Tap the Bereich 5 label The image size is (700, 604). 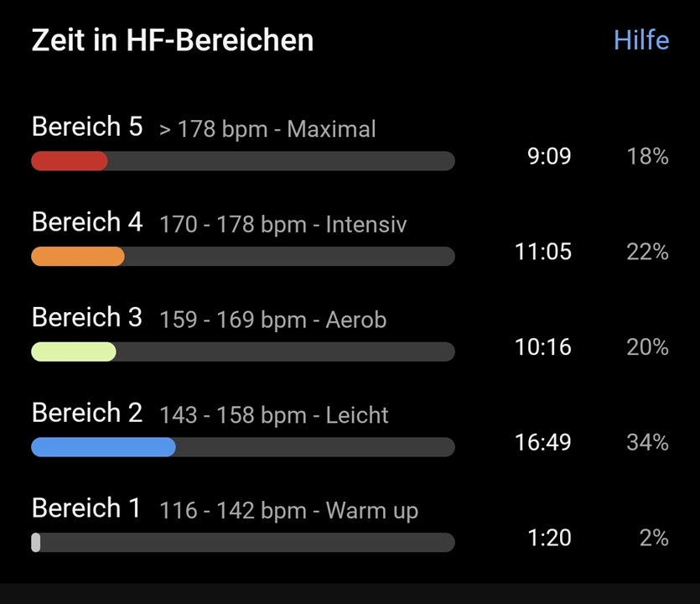[87, 127]
